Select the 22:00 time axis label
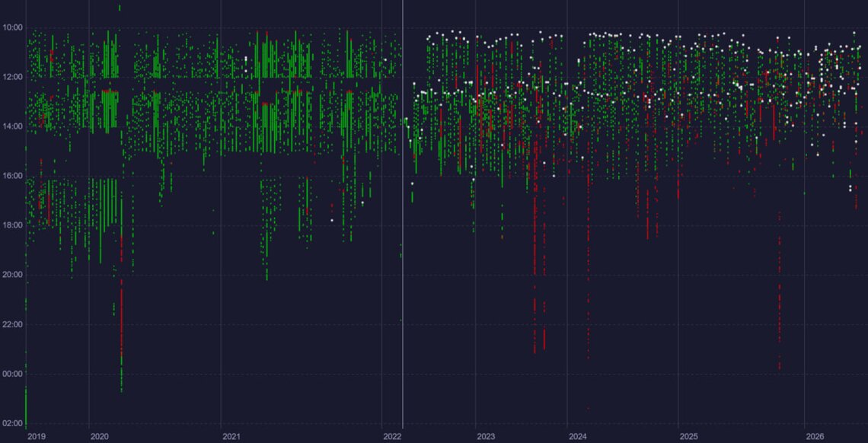Image resolution: width=868 pixels, height=443 pixels. pyautogui.click(x=13, y=324)
